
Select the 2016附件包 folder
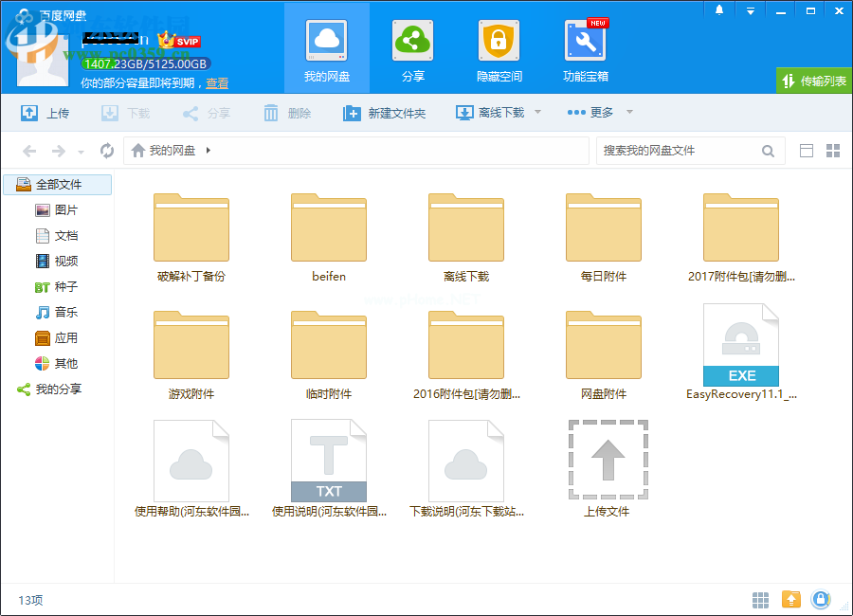coord(466,355)
